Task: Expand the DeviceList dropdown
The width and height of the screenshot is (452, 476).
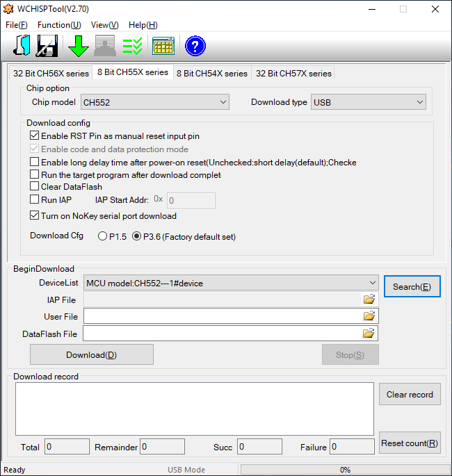Action: point(231,283)
